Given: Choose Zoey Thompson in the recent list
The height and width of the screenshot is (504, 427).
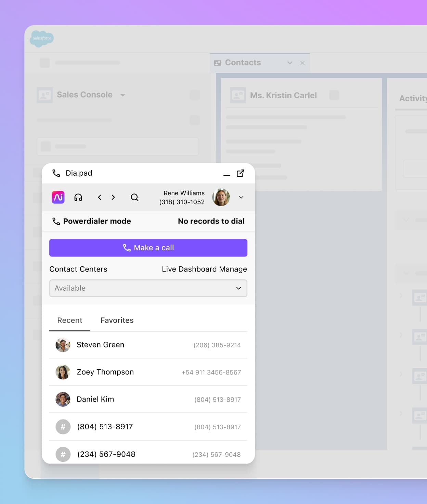Looking at the screenshot, I should click(105, 372).
